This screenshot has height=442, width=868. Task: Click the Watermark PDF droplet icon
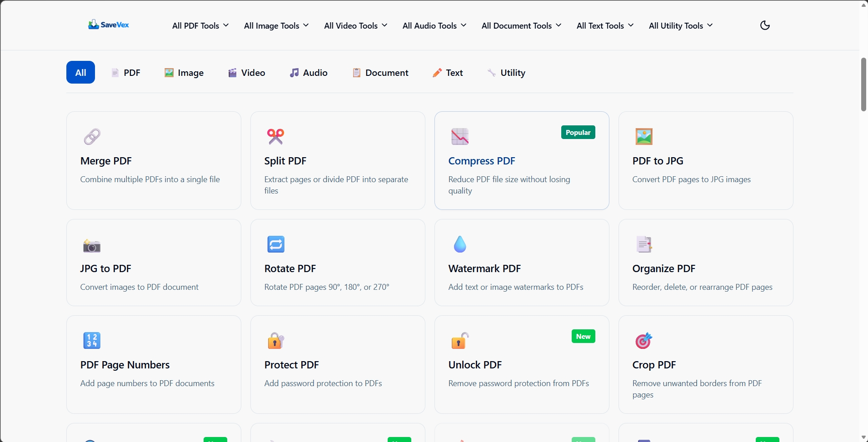point(460,244)
